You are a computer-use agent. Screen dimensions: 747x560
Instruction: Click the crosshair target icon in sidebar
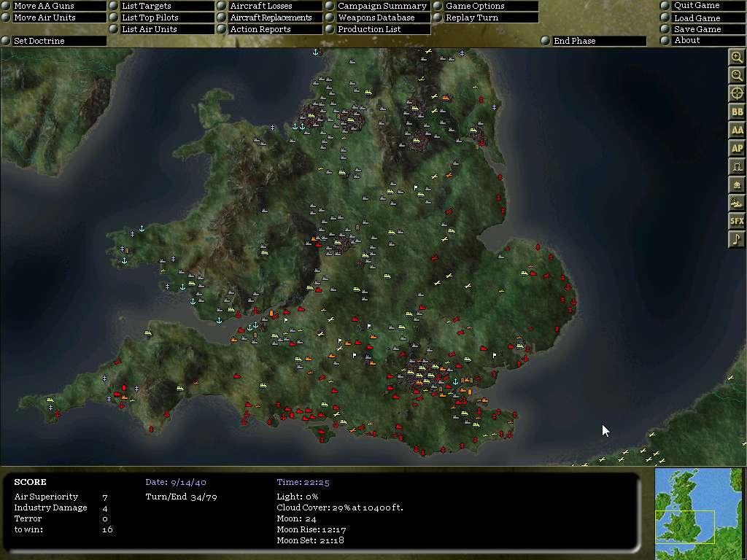pyautogui.click(x=737, y=94)
